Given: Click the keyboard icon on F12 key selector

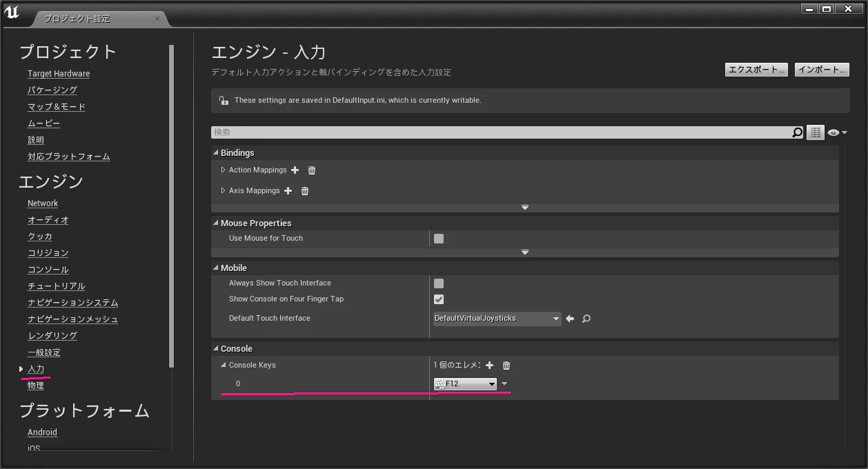Looking at the screenshot, I should pos(440,384).
